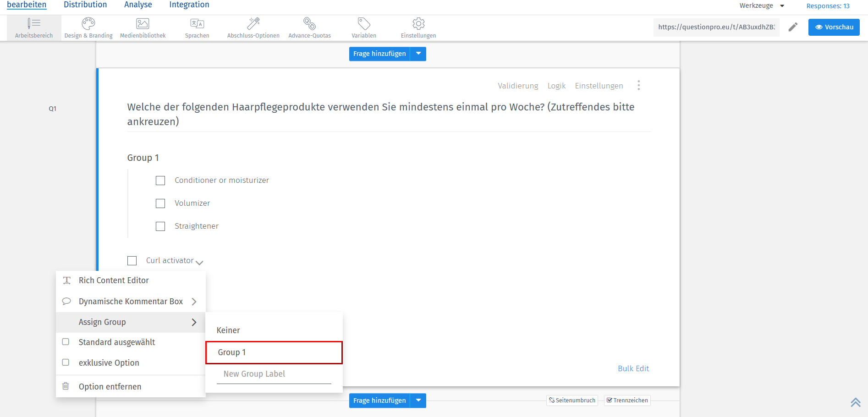Open the Abschluss-Optionen tool
Screen dimensions: 868x417
[x=253, y=27]
